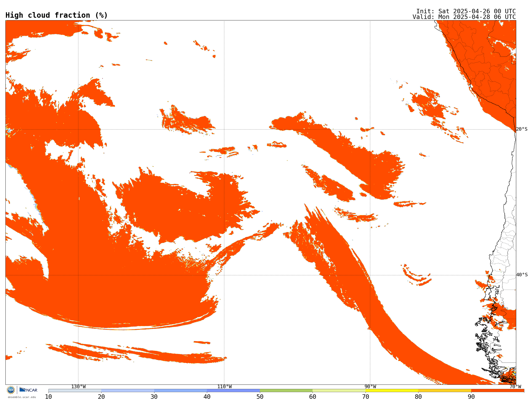The height and width of the screenshot is (400, 532).
Task: Click the 20°S latitude label
Action: tap(522, 129)
